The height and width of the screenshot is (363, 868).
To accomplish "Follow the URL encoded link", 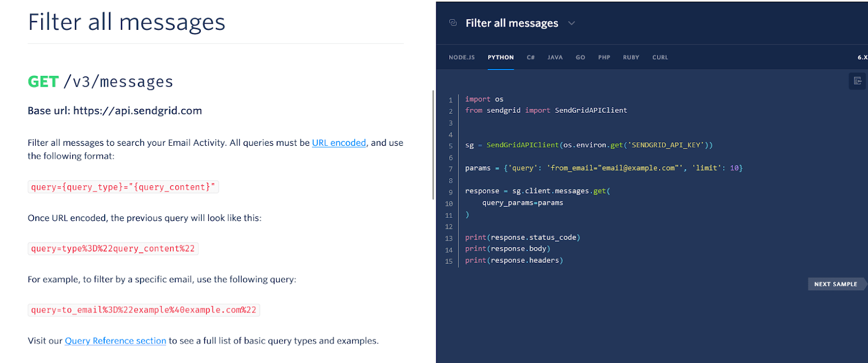I will [x=339, y=143].
